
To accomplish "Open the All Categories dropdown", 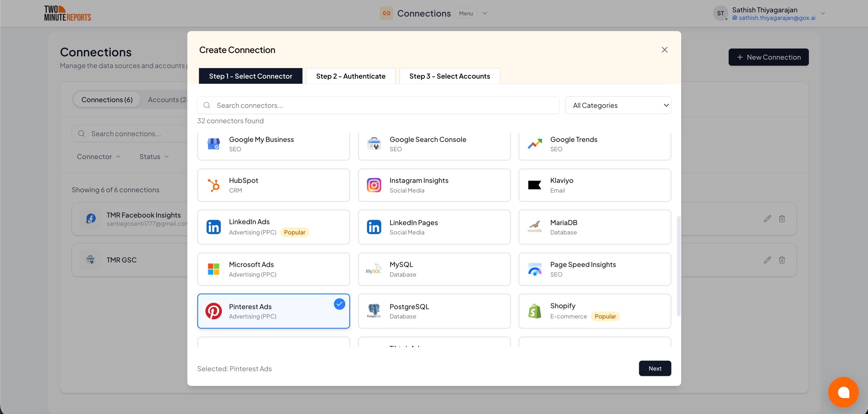I will click(x=618, y=105).
